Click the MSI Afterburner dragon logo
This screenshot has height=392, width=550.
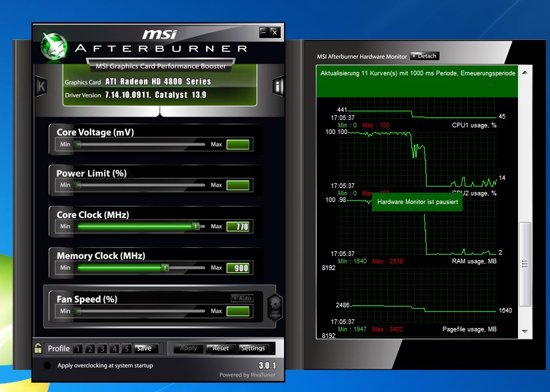tap(54, 46)
